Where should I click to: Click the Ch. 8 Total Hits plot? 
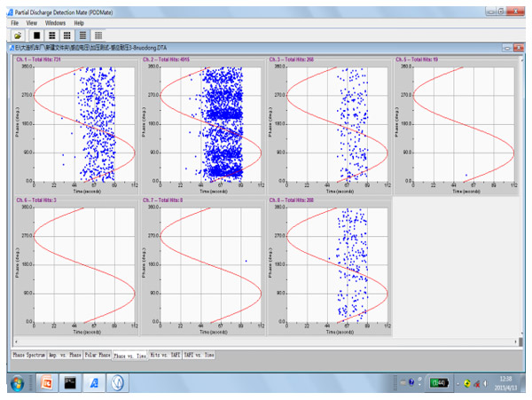(337, 265)
